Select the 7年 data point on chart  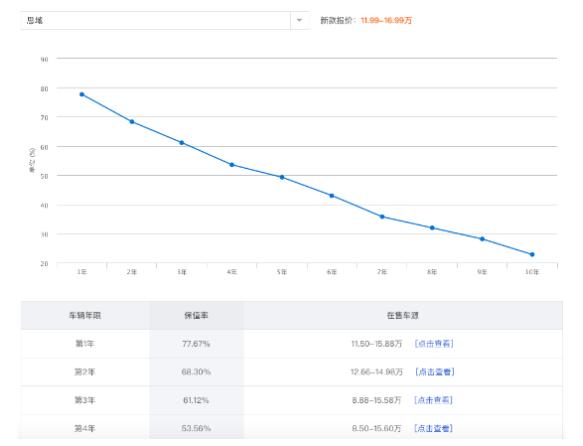pos(382,217)
